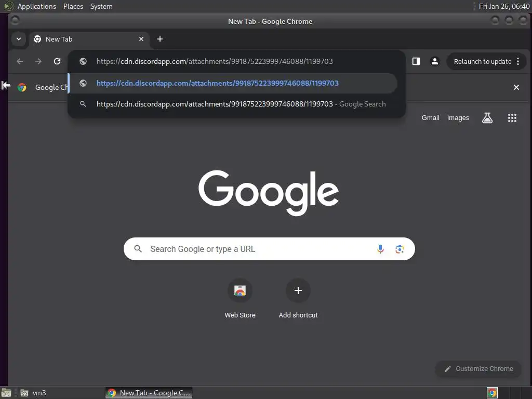This screenshot has width=532, height=399.
Task: Open a new tab with plus button
Action: pos(160,39)
